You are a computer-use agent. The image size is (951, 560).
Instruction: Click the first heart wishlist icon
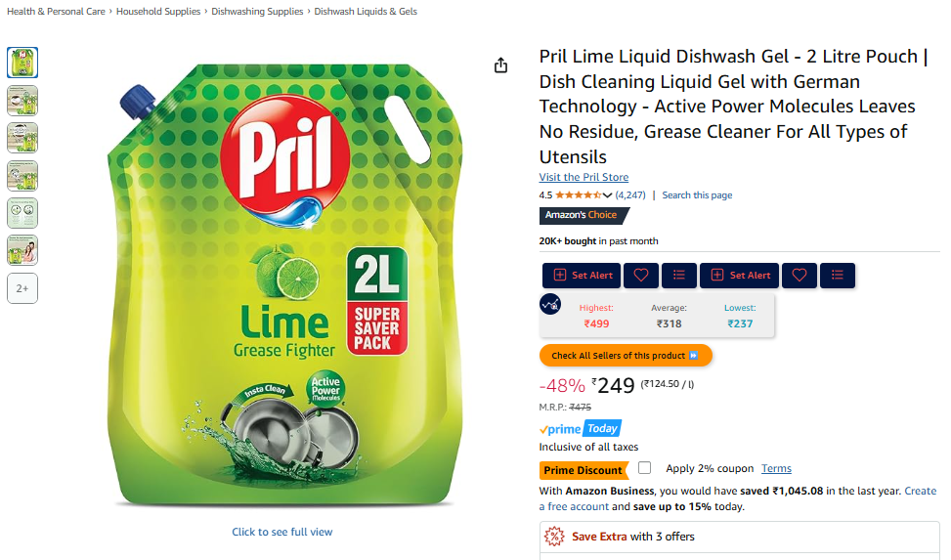pyautogui.click(x=641, y=276)
